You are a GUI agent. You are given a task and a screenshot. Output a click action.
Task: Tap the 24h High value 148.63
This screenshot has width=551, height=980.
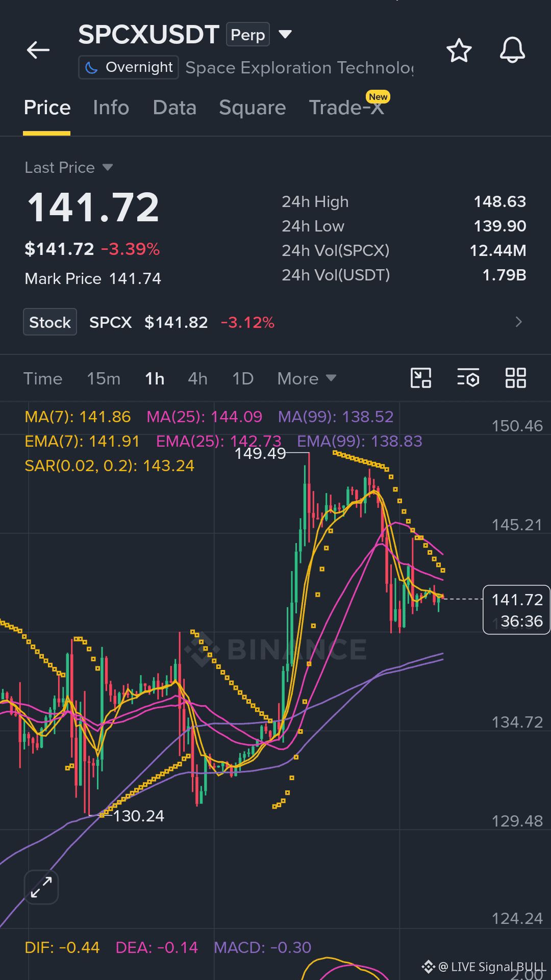coord(499,201)
